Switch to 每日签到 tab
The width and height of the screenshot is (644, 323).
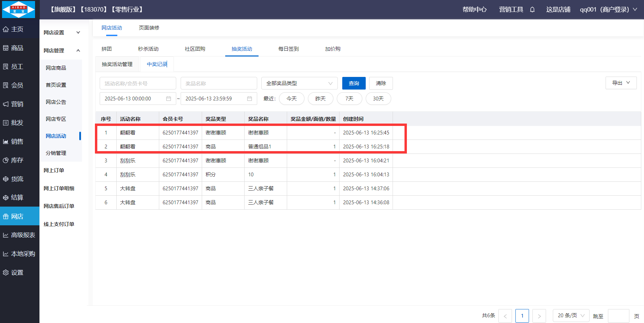(288, 49)
